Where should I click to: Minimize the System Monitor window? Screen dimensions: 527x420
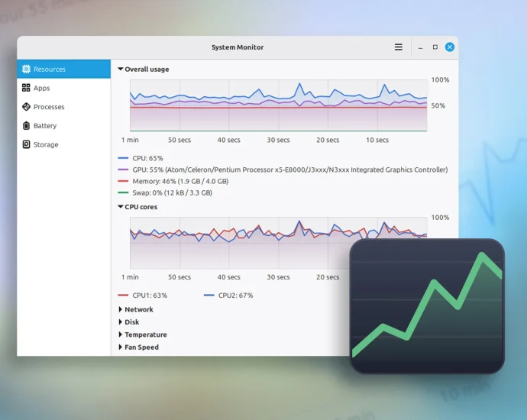[x=421, y=47]
